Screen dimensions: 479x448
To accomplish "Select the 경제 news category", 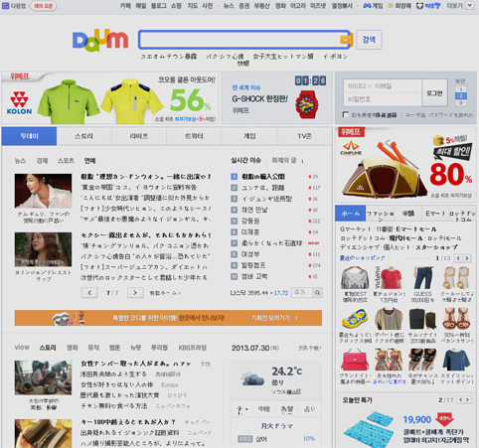I will 42,161.
